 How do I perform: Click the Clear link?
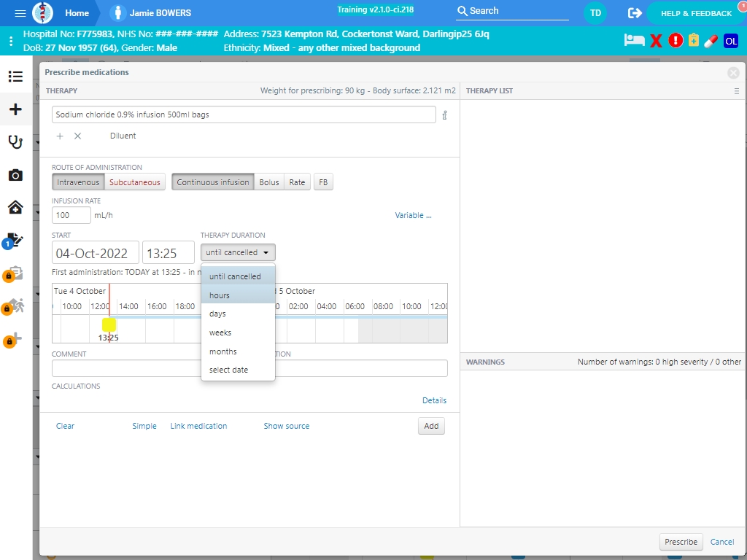[65, 426]
